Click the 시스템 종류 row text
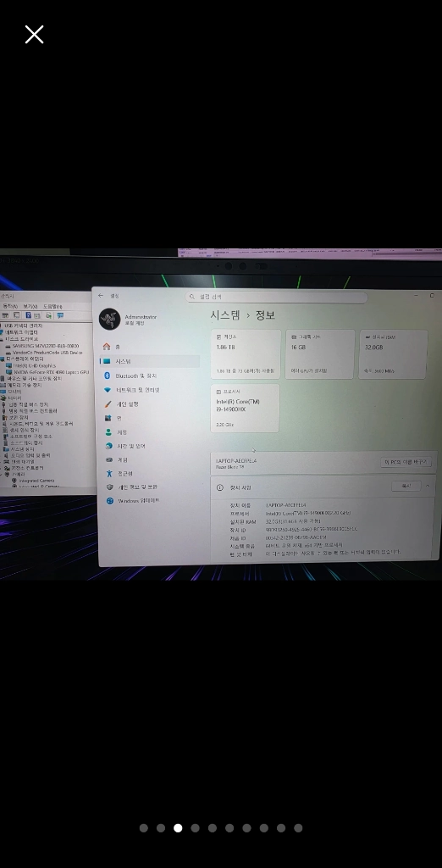The width and height of the screenshot is (442, 868). click(x=304, y=545)
